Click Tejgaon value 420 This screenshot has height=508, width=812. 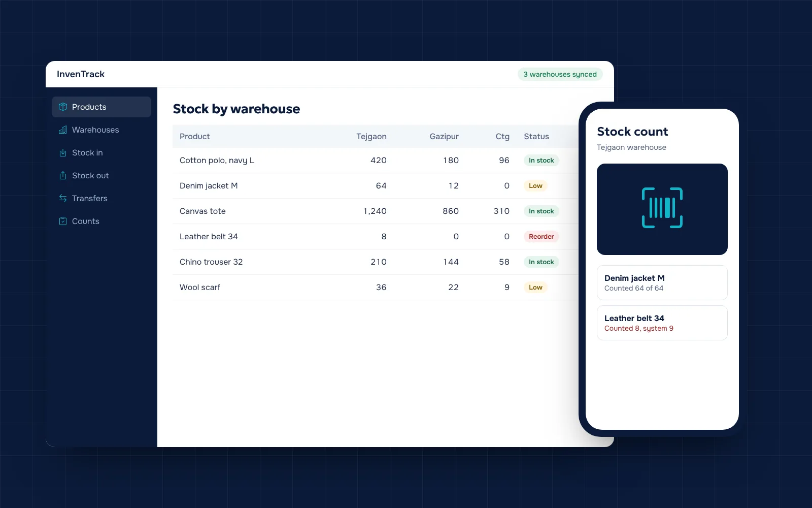[x=379, y=160]
